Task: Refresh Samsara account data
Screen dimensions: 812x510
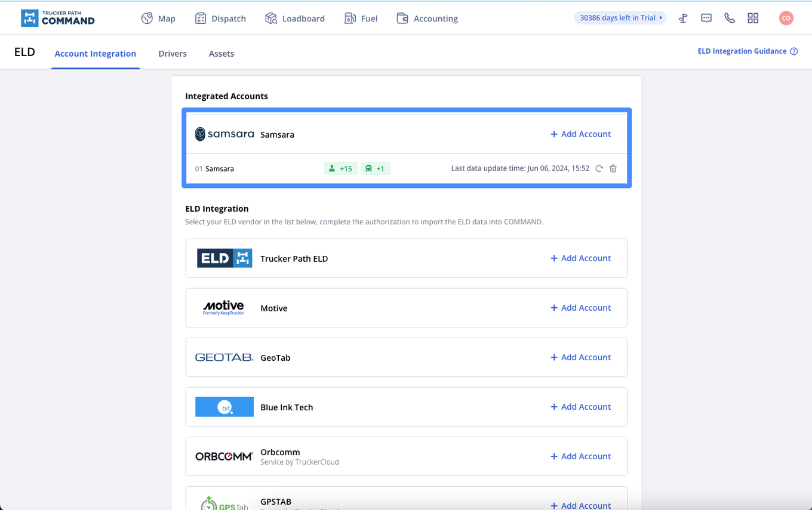Action: 599,169
